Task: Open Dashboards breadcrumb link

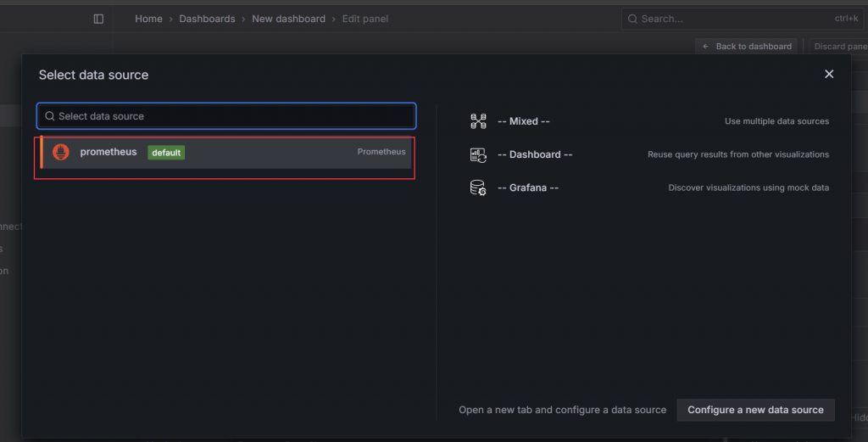Action: [207, 19]
